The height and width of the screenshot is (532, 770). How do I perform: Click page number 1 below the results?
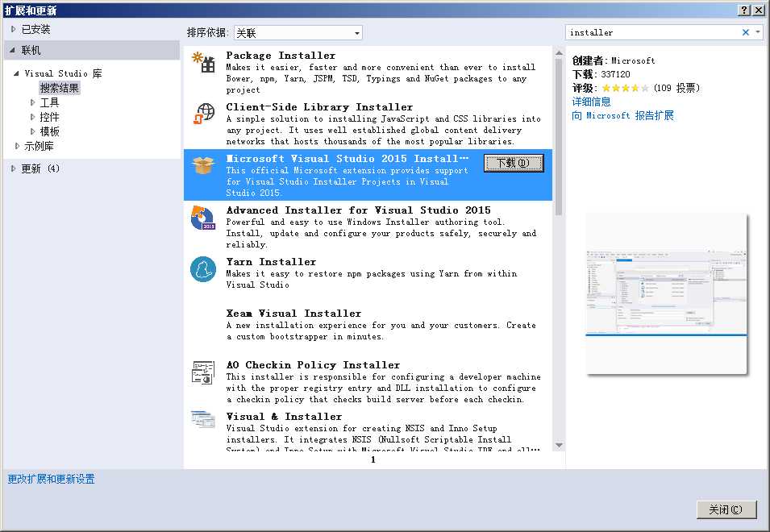(x=373, y=459)
